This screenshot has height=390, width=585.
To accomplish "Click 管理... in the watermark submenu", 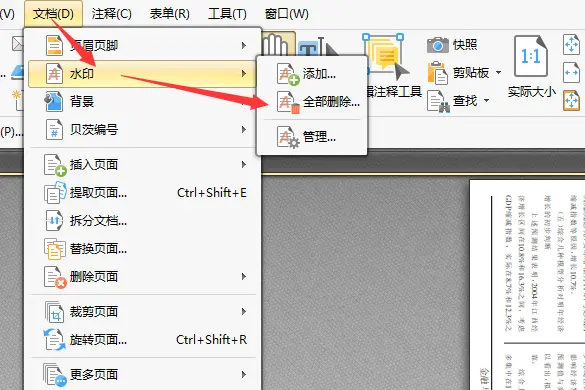I will (312, 137).
